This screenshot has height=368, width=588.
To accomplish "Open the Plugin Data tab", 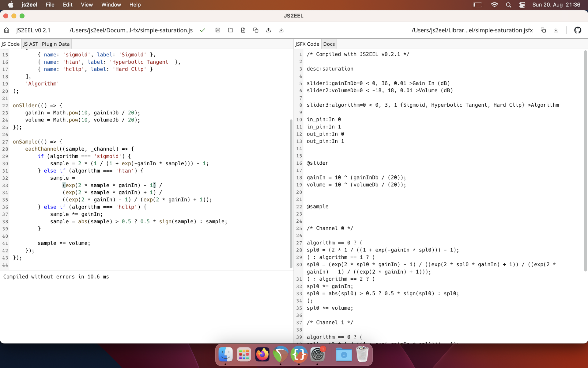I will 55,44.
